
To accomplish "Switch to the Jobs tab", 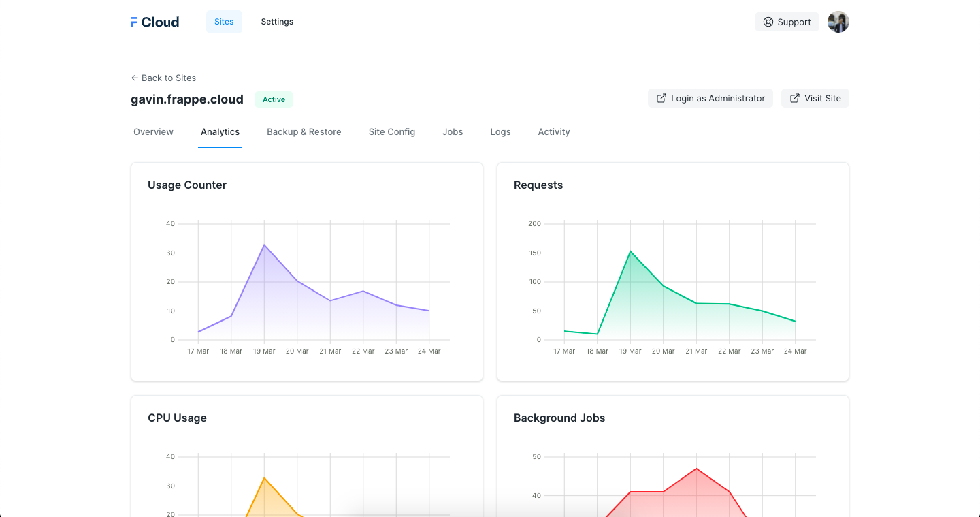I will 453,132.
